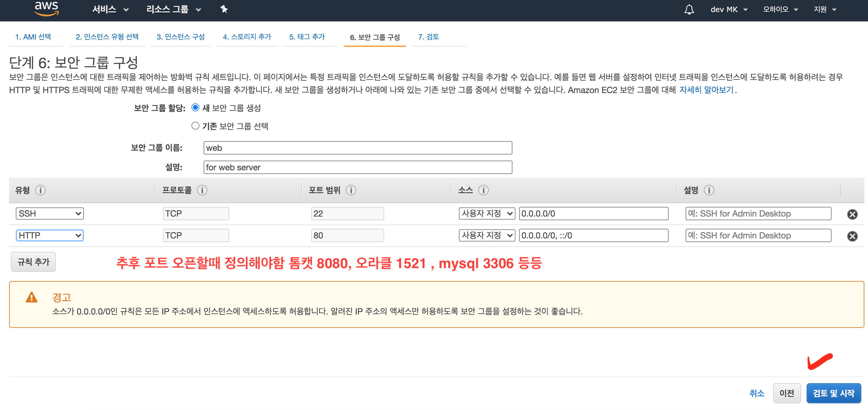
Task: Click 규칙 추가 button
Action: (x=33, y=262)
